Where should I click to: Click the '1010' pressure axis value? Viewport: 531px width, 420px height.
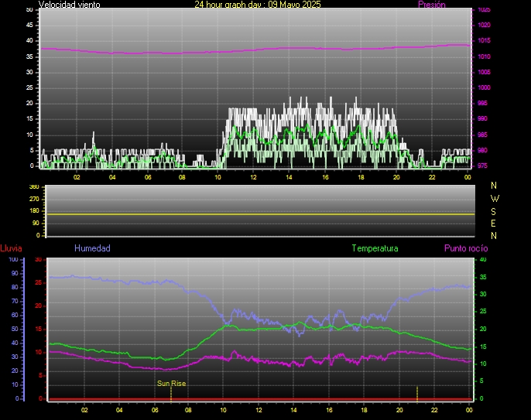(x=484, y=56)
